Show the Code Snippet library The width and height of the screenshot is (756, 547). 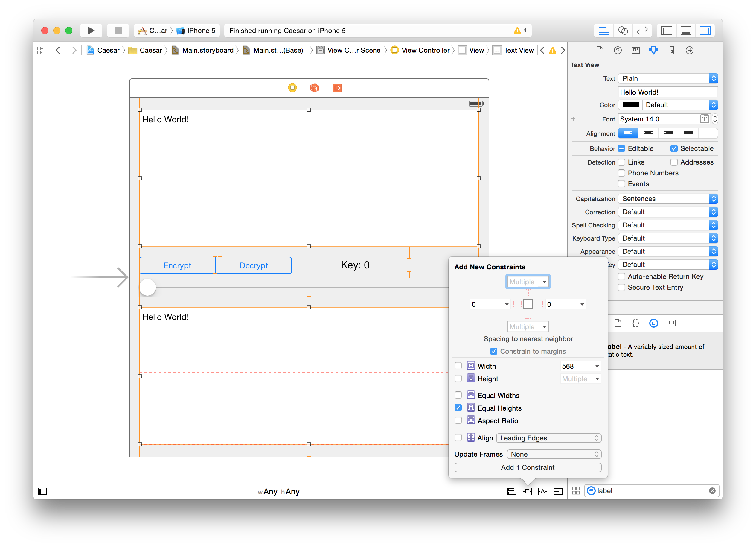(x=636, y=323)
